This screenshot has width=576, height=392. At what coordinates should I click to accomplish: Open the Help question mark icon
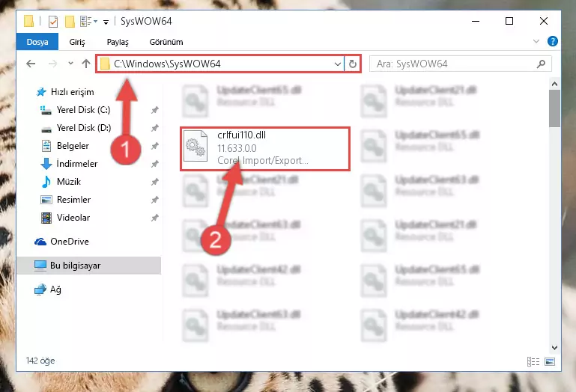point(553,41)
